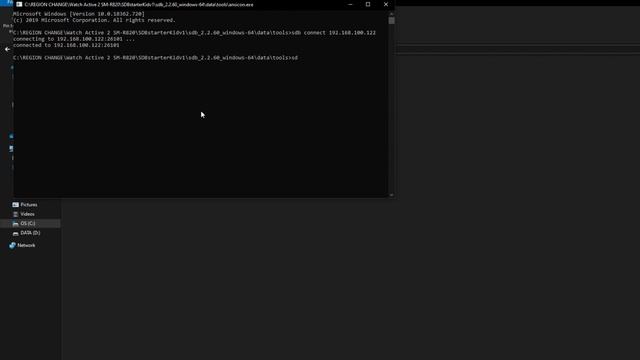Click the command prompt title bar text
This screenshot has height=360, width=640.
(x=139, y=4)
